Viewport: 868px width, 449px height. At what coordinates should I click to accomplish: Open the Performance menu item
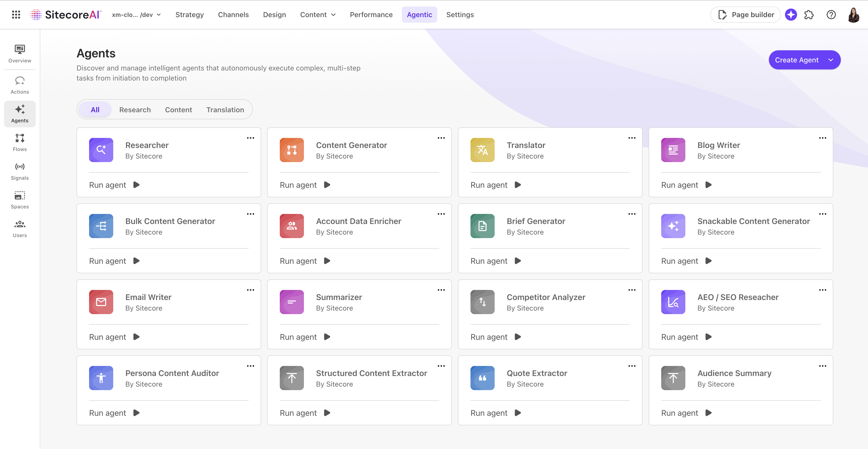click(x=371, y=15)
